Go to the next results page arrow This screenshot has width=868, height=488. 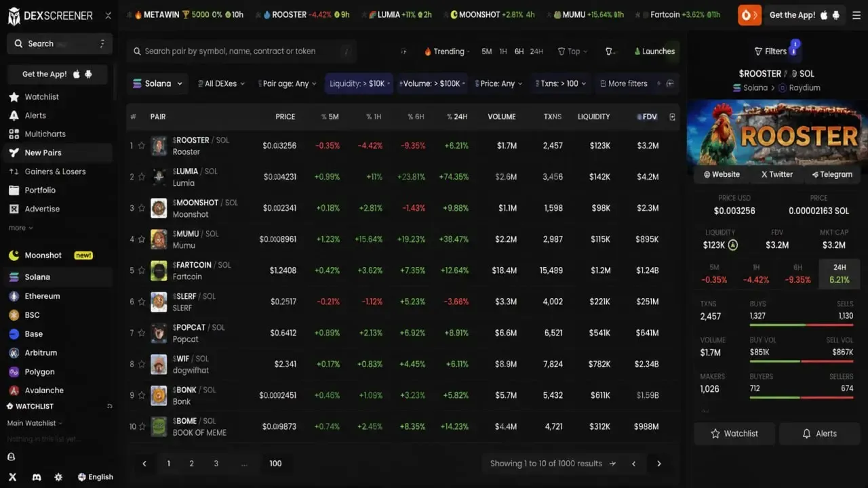pyautogui.click(x=658, y=464)
